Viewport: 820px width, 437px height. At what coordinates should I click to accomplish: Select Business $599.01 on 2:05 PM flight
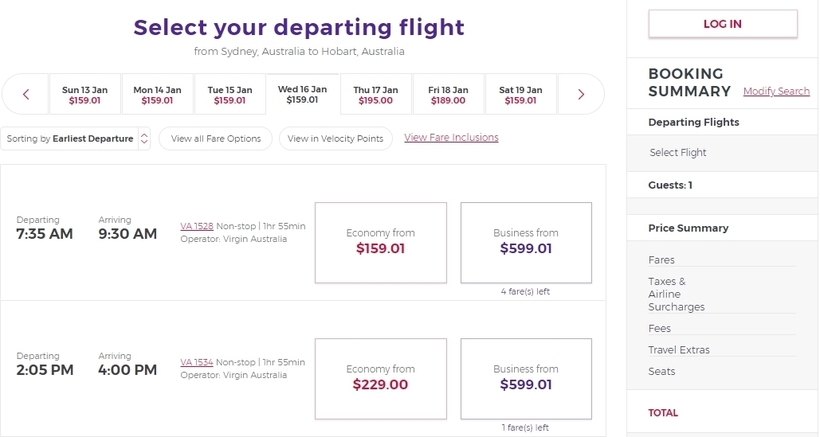point(526,378)
